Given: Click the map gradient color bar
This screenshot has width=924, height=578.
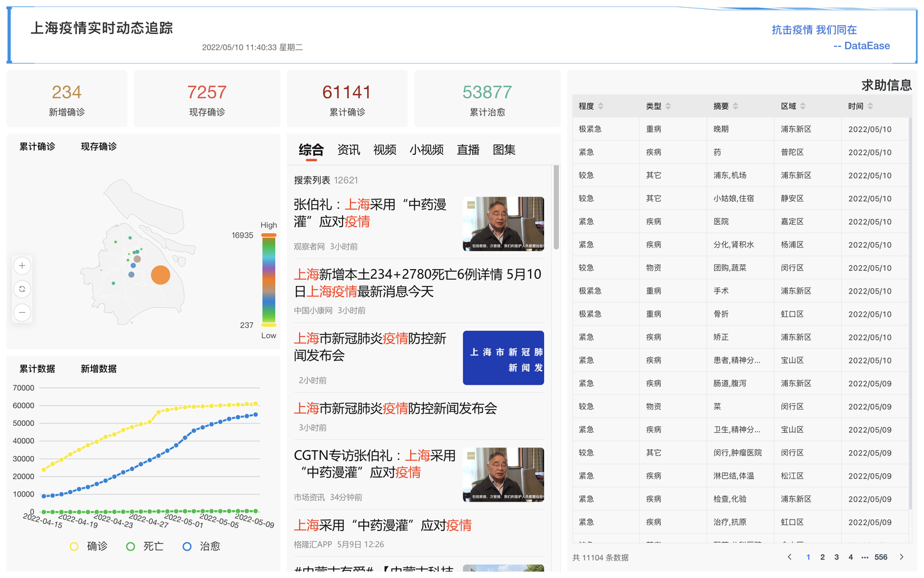Looking at the screenshot, I should 269,280.
